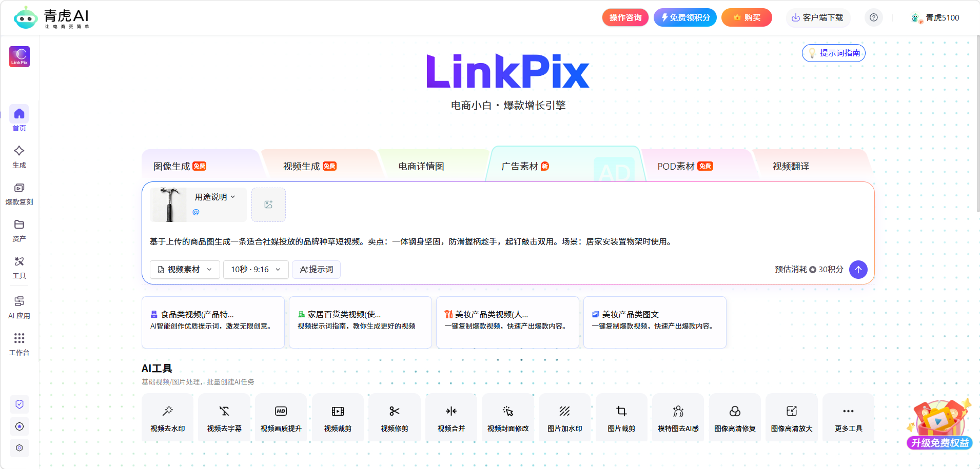Image resolution: width=980 pixels, height=469 pixels.
Task: Switch to the 图像生成 tab
Action: click(200, 166)
